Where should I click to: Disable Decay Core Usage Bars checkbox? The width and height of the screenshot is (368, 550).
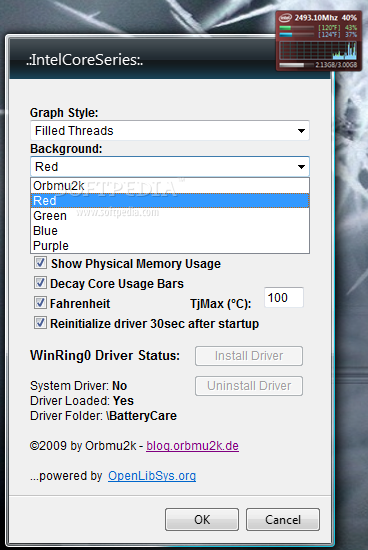tap(40, 283)
